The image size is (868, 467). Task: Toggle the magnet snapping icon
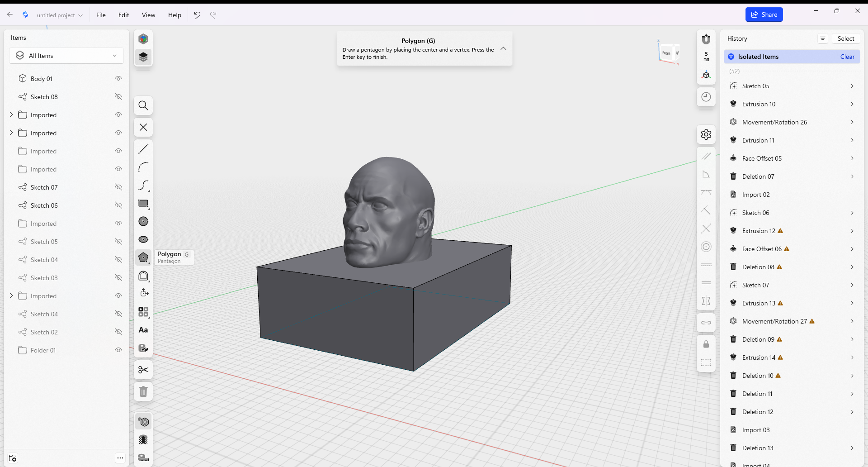pyautogui.click(x=706, y=39)
